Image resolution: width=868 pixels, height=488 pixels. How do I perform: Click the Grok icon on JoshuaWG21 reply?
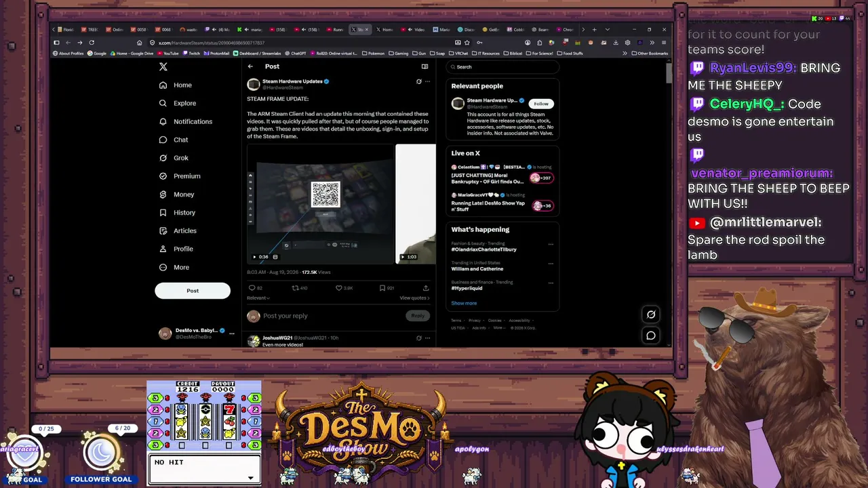pyautogui.click(x=418, y=338)
